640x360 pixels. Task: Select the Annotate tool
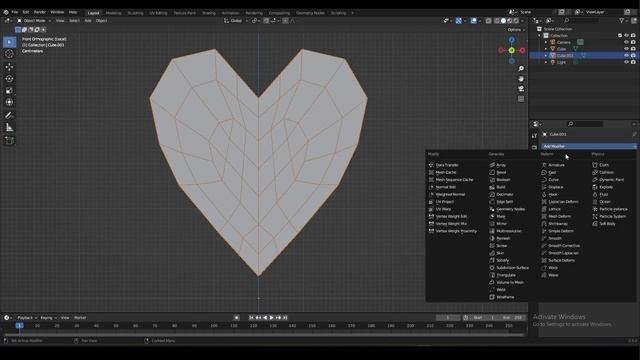tap(9, 116)
